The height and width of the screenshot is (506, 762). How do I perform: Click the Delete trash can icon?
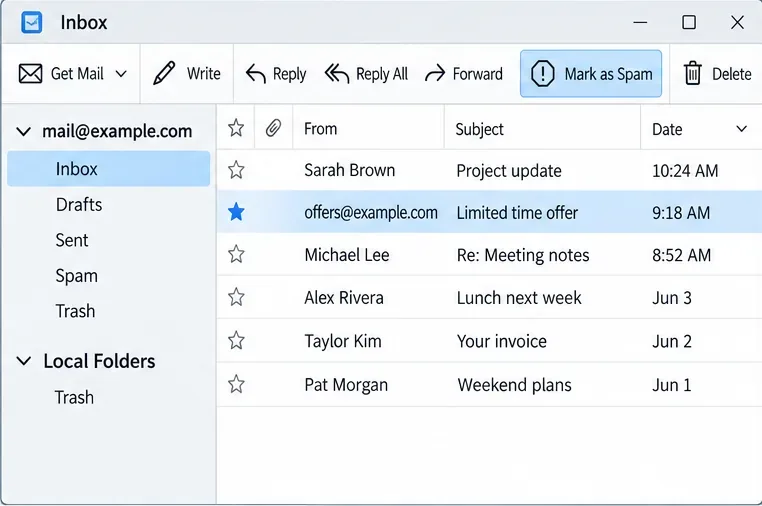pyautogui.click(x=693, y=73)
